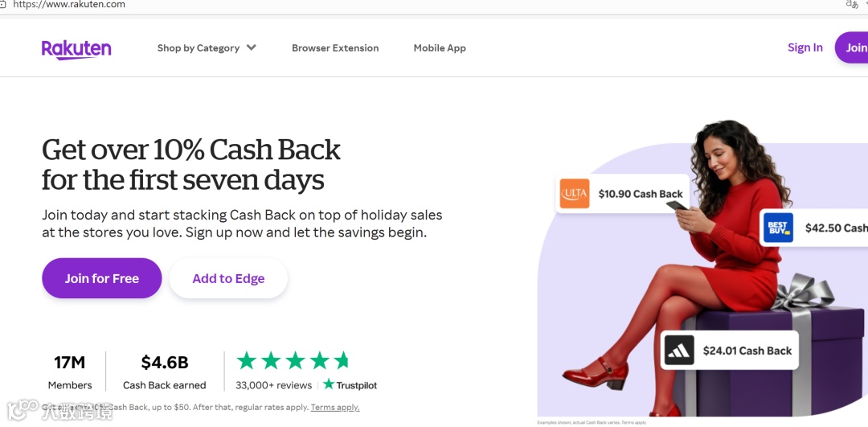Viewport: 868px width, 427px height.
Task: Click the Trustpilot star logo
Action: click(x=329, y=384)
